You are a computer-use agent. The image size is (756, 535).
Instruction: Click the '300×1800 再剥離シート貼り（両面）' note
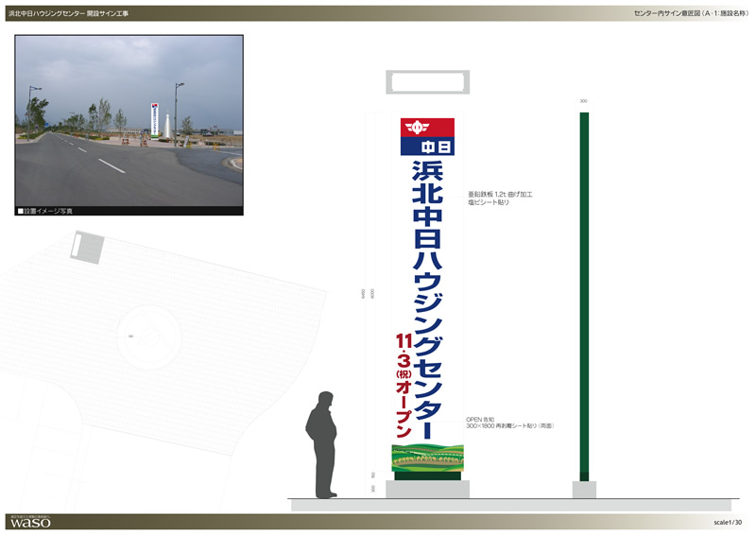[x=509, y=426]
